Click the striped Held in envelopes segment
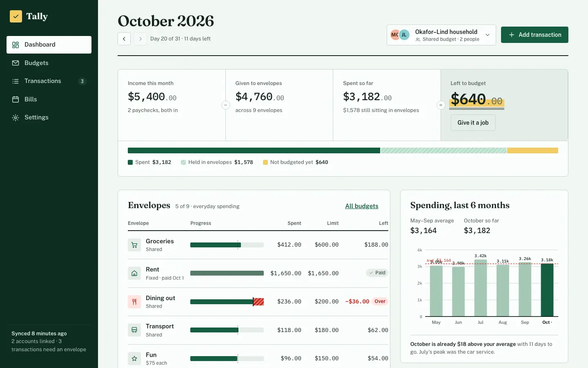 tap(443, 150)
